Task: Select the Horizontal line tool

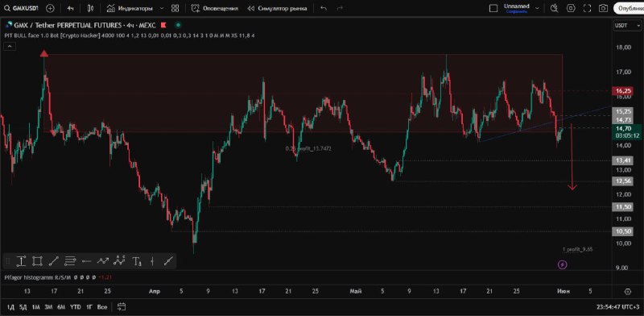Action: point(86,261)
